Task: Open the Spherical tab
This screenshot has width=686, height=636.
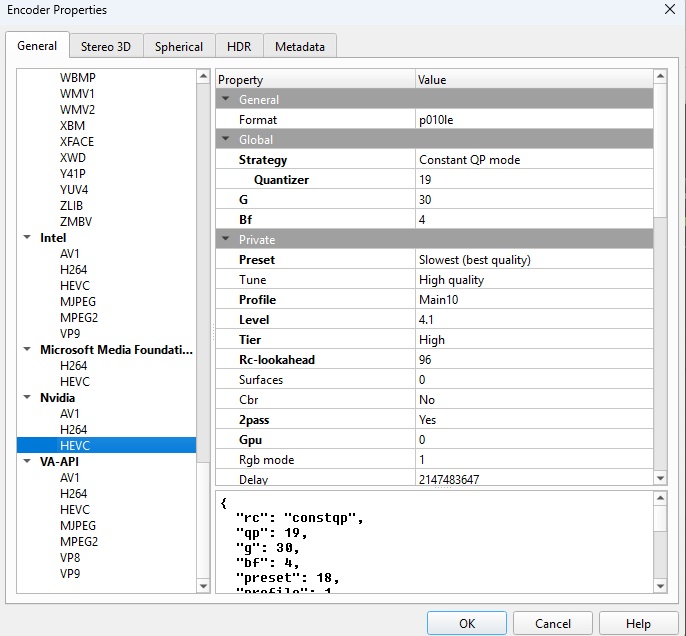Action: (x=179, y=46)
